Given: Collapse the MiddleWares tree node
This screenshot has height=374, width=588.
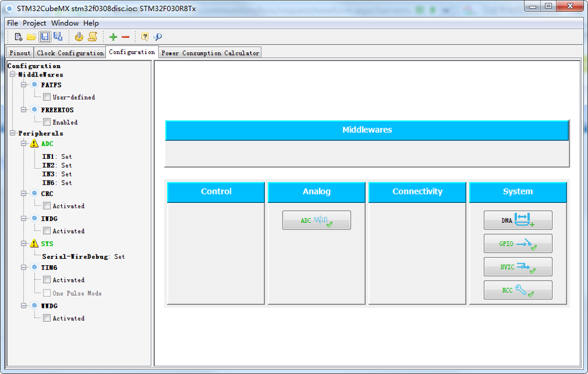Looking at the screenshot, I should tap(13, 74).
